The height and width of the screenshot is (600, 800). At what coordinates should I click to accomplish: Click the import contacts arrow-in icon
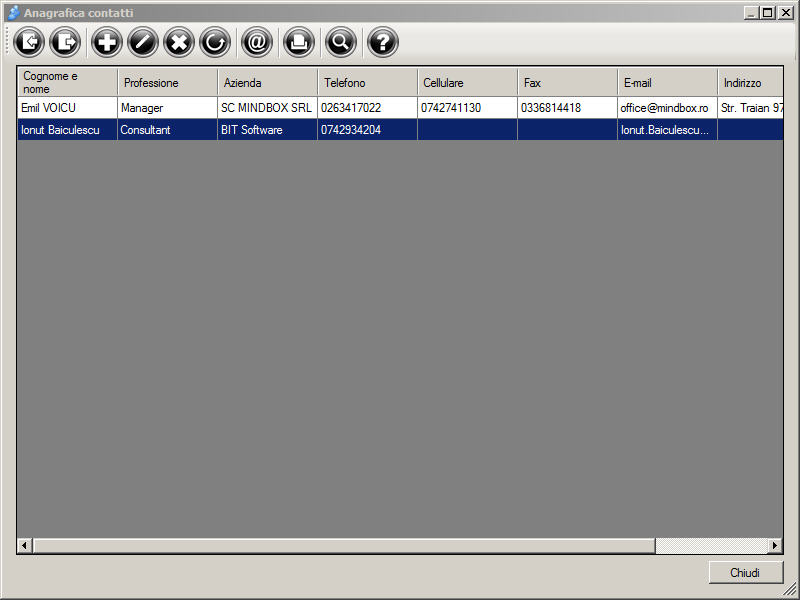tap(29, 42)
